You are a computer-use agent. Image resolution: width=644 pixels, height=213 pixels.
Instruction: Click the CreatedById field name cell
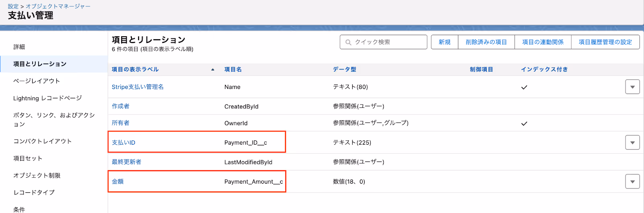(x=242, y=107)
